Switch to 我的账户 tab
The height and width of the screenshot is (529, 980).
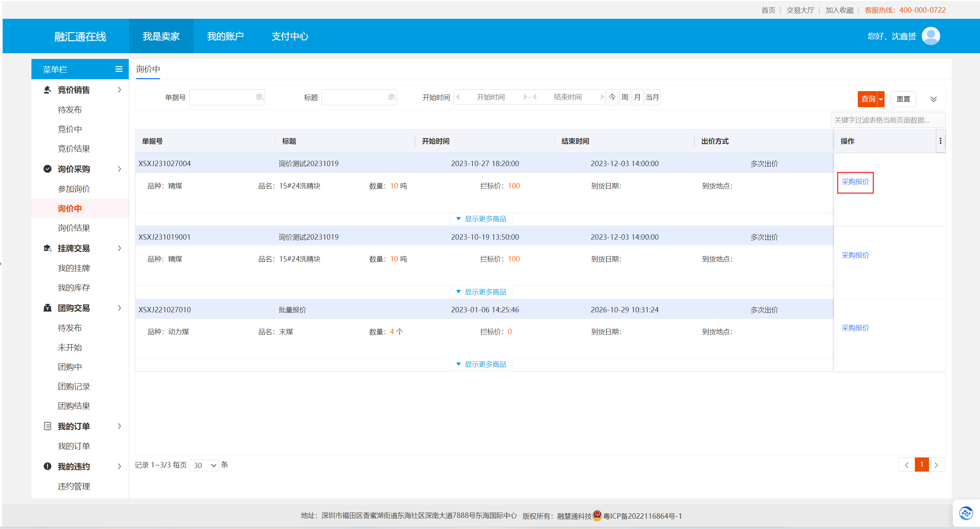pos(225,36)
